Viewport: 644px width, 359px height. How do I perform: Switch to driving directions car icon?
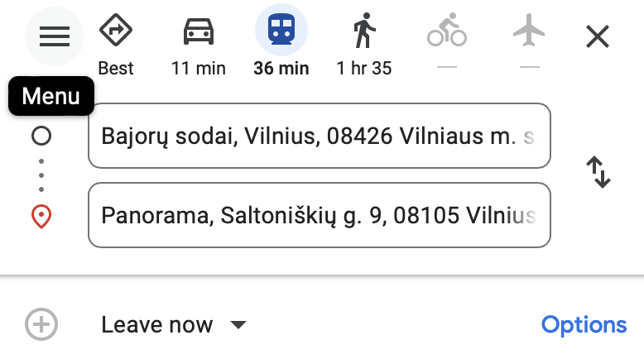[x=199, y=33]
